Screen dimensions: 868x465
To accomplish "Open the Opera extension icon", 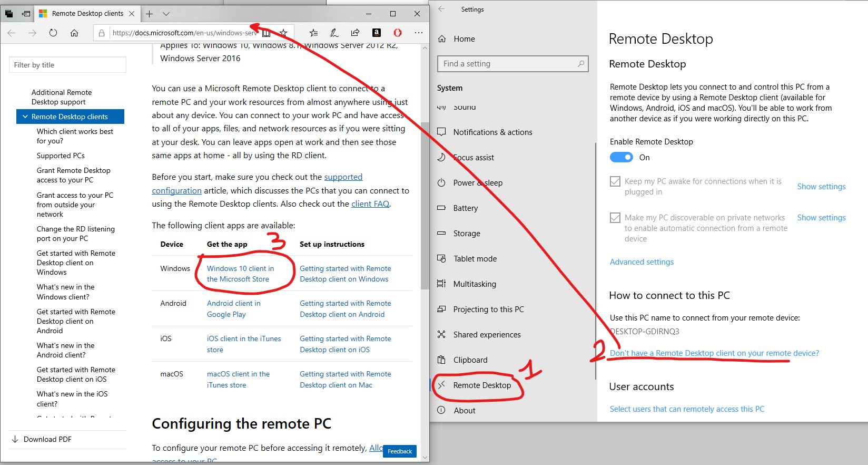I will click(398, 33).
